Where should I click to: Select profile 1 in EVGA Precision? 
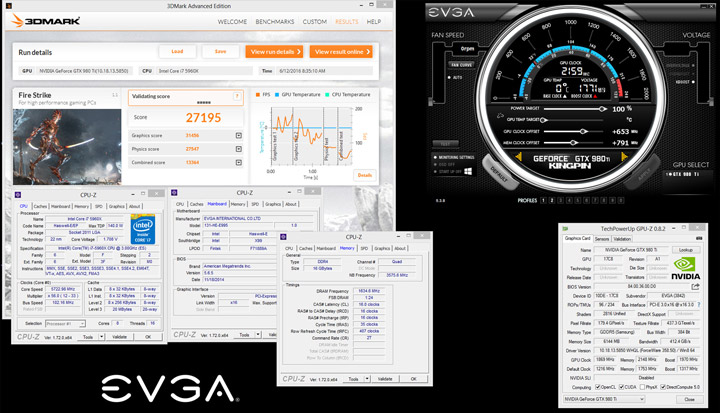pos(543,200)
